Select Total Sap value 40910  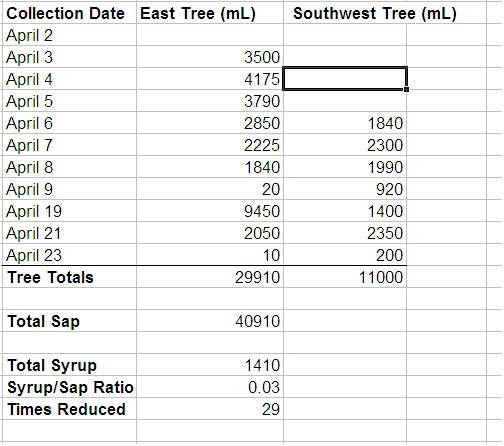[x=210, y=321]
